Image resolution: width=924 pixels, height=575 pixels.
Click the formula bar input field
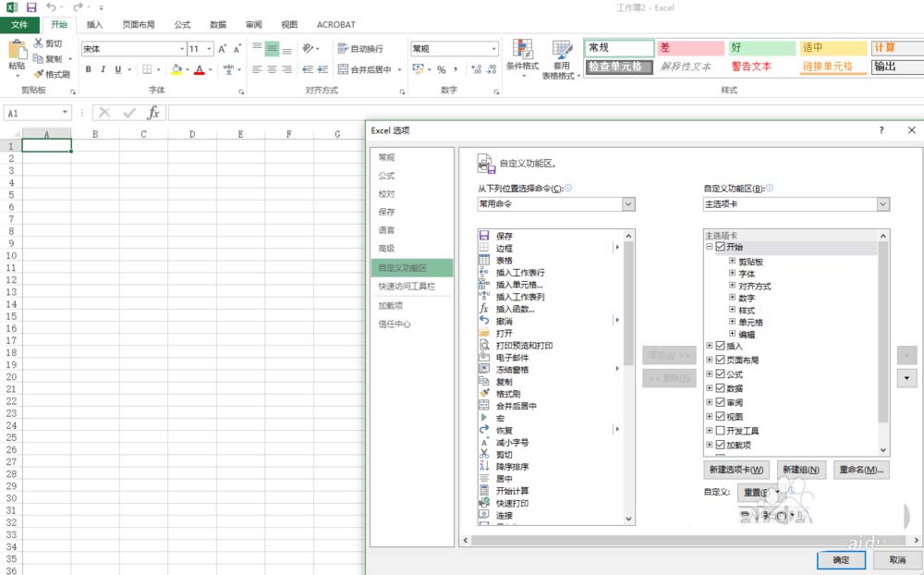[546, 113]
